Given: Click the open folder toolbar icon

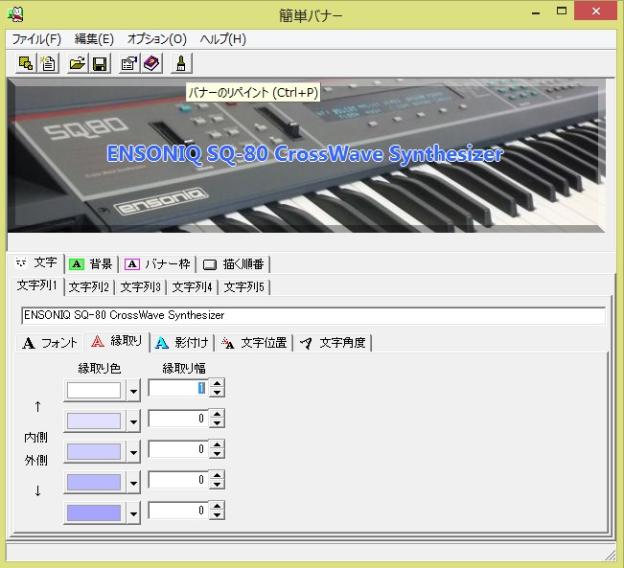Looking at the screenshot, I should point(77,63).
